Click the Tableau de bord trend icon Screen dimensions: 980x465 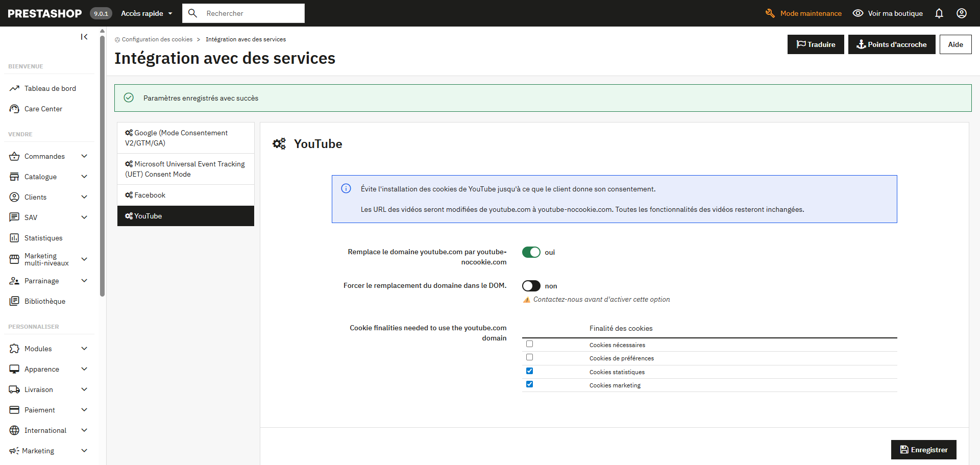click(14, 88)
